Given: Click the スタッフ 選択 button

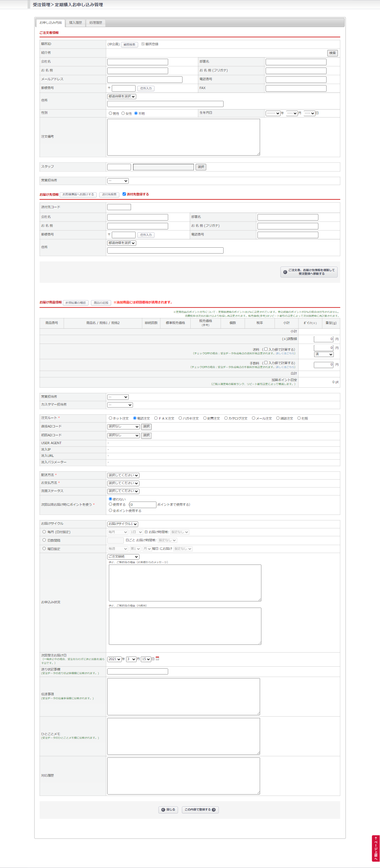Looking at the screenshot, I should [x=201, y=167].
